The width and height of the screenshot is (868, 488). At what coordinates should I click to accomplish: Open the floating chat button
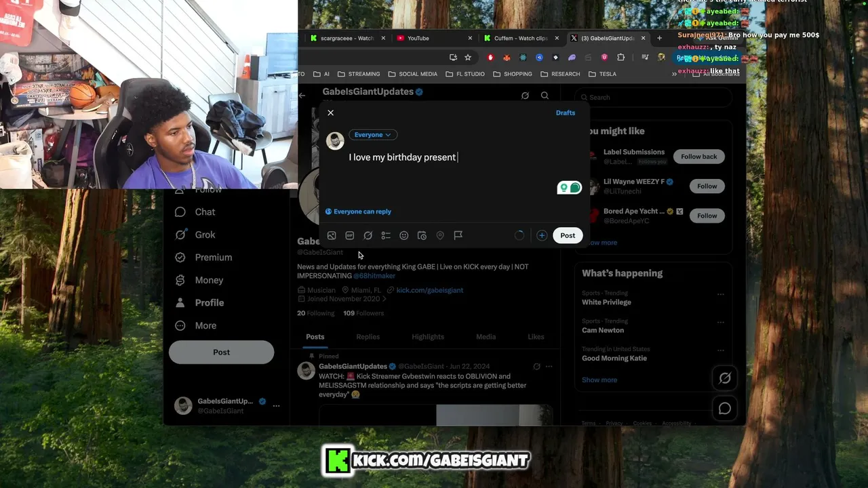[x=725, y=409]
